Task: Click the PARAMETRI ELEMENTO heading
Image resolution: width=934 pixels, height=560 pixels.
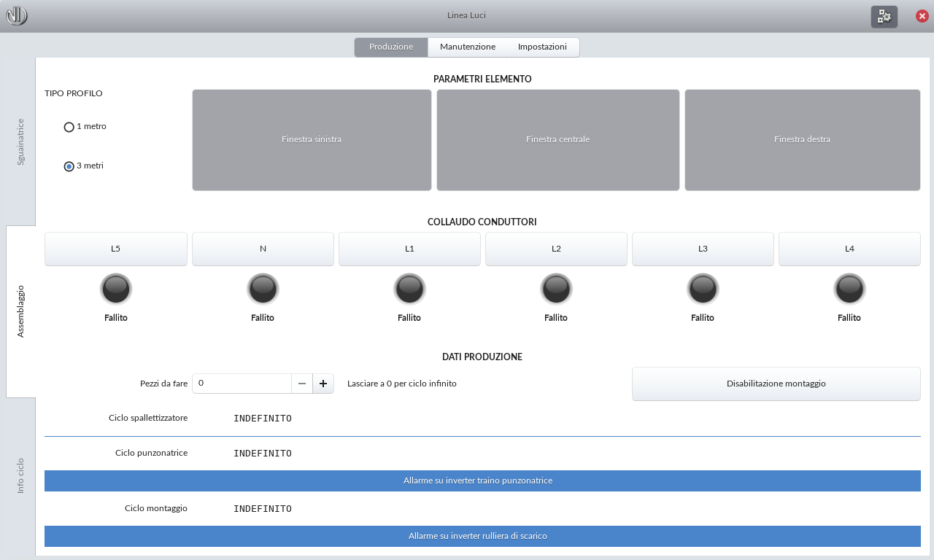Action: (482, 79)
